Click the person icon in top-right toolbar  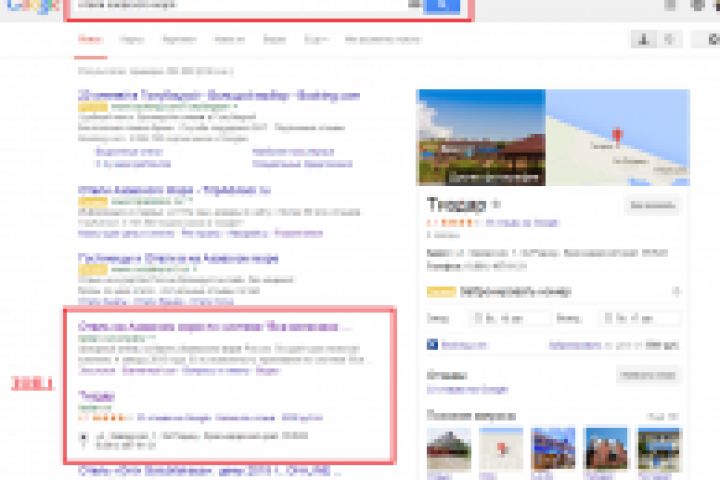coord(644,40)
